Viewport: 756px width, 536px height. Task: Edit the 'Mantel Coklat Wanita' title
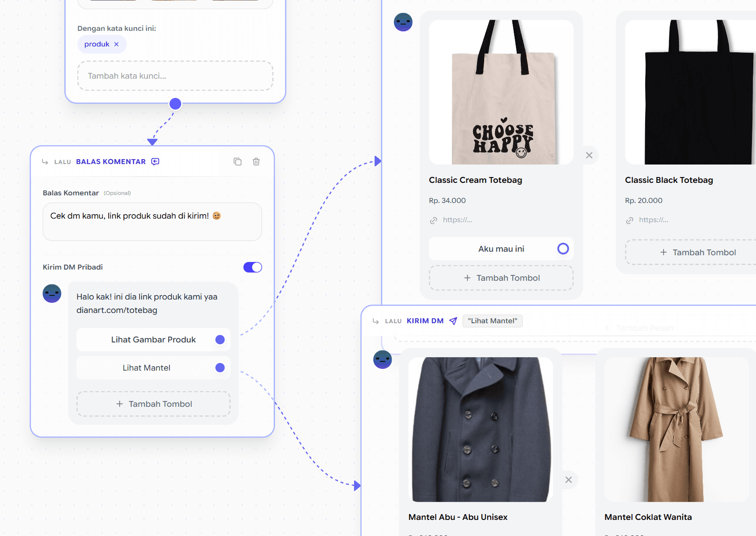(x=648, y=517)
